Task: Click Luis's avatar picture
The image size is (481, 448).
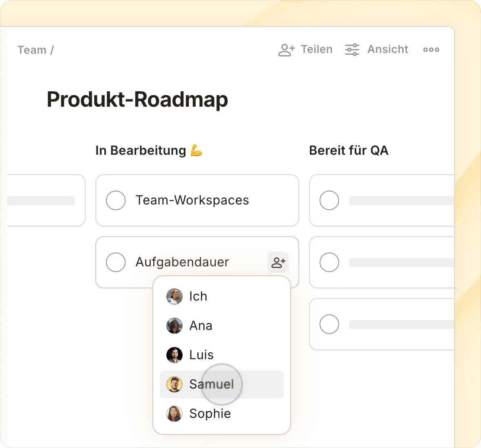Action: [174, 355]
